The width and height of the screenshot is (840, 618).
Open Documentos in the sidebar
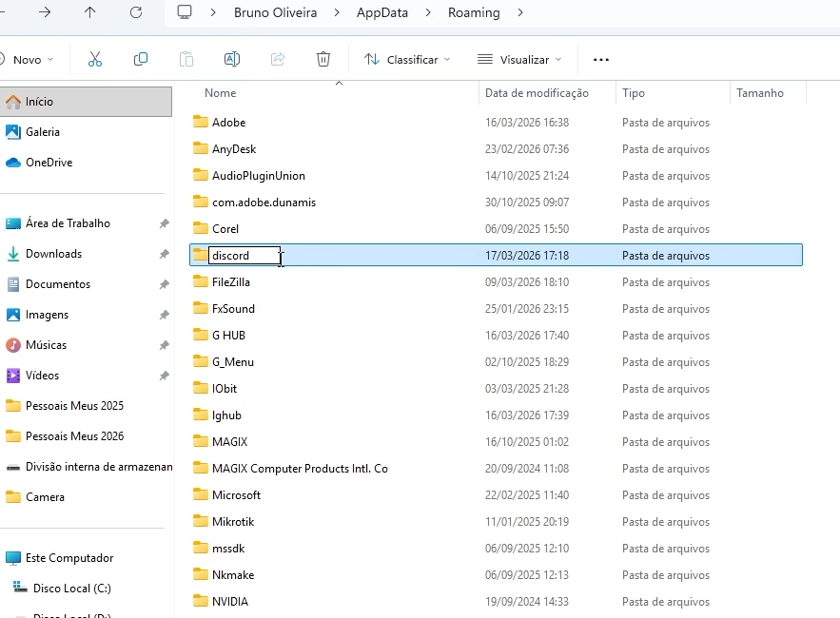(x=58, y=284)
